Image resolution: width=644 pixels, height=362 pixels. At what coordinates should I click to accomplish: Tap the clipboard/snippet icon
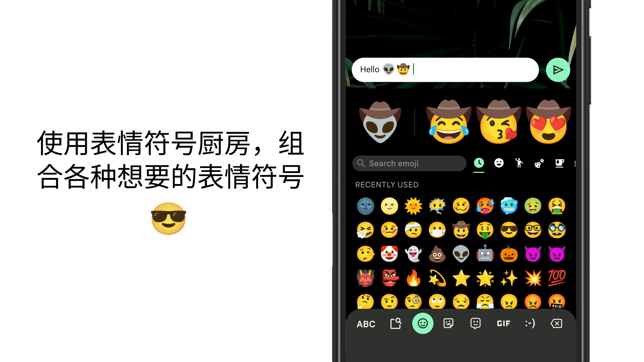395,323
